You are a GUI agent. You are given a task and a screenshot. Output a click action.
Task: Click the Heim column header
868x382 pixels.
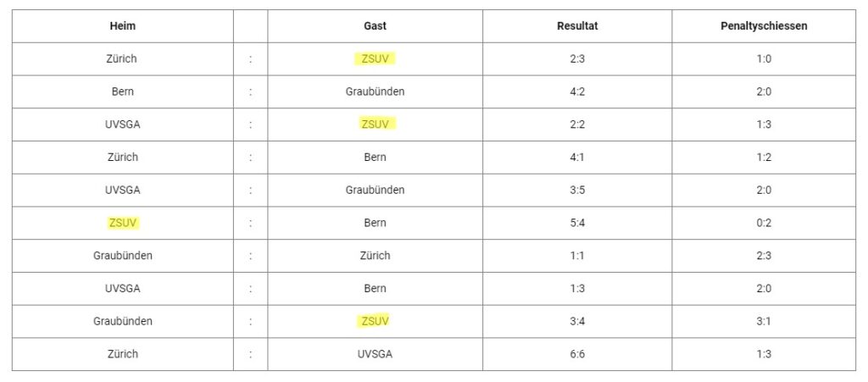click(x=123, y=26)
